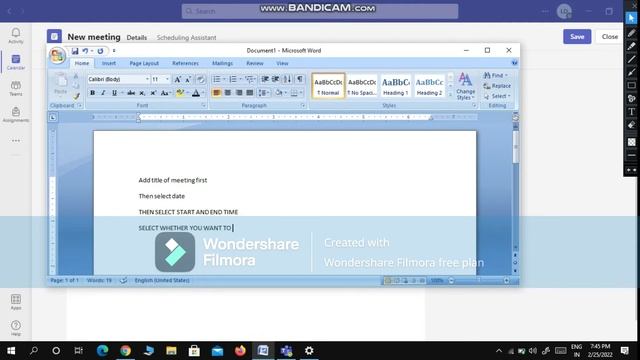The image size is (640, 360).
Task: Click the Sort icon in Paragraph group
Action: pyautogui.click(x=287, y=79)
